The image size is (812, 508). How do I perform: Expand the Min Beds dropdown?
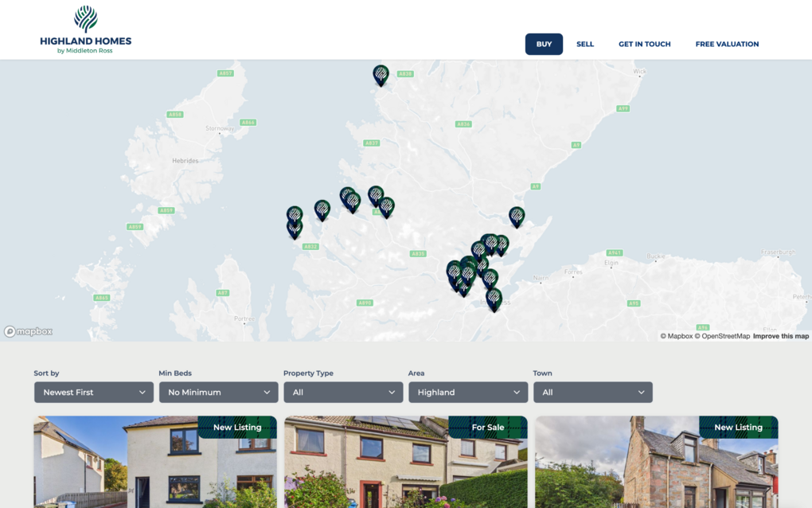(219, 393)
